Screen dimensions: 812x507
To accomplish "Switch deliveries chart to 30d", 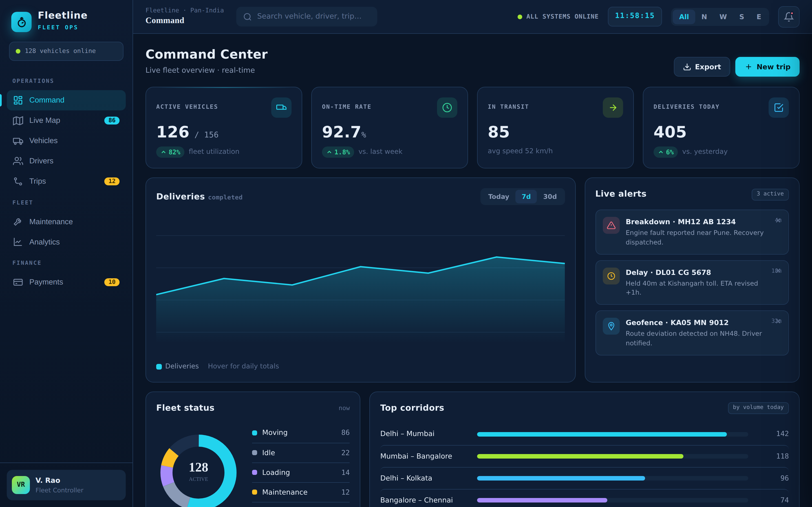I will point(550,197).
